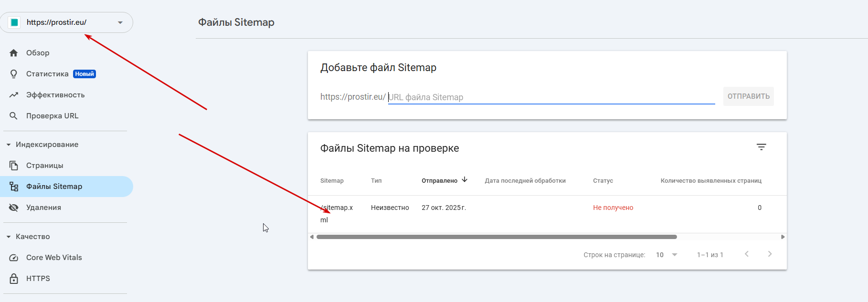Open the sitemap table filter icon
Screen dimensions: 868x302
761,147
